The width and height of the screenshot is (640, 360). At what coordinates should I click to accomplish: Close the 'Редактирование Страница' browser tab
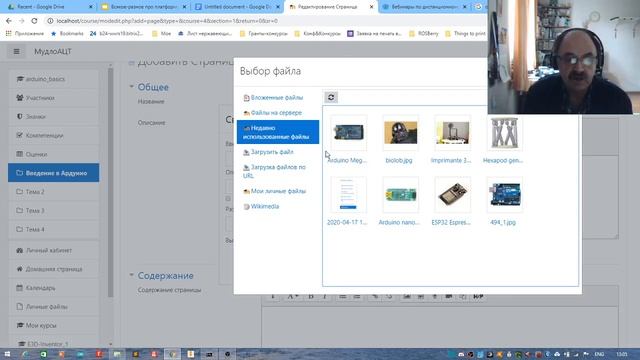click(x=371, y=7)
